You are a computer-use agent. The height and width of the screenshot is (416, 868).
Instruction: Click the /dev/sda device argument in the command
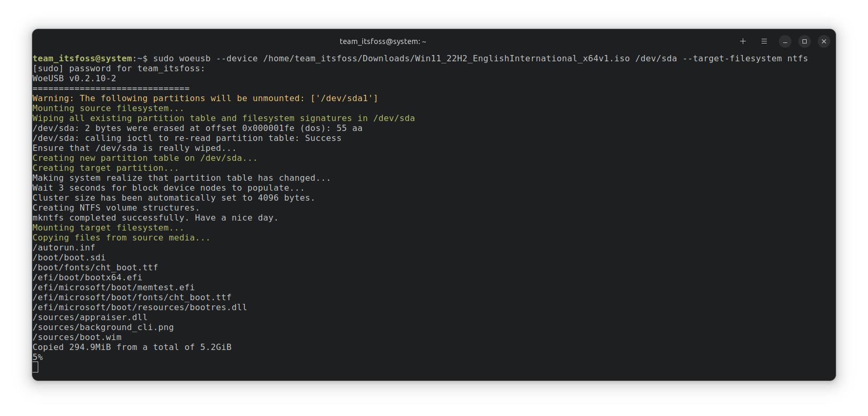click(x=657, y=58)
